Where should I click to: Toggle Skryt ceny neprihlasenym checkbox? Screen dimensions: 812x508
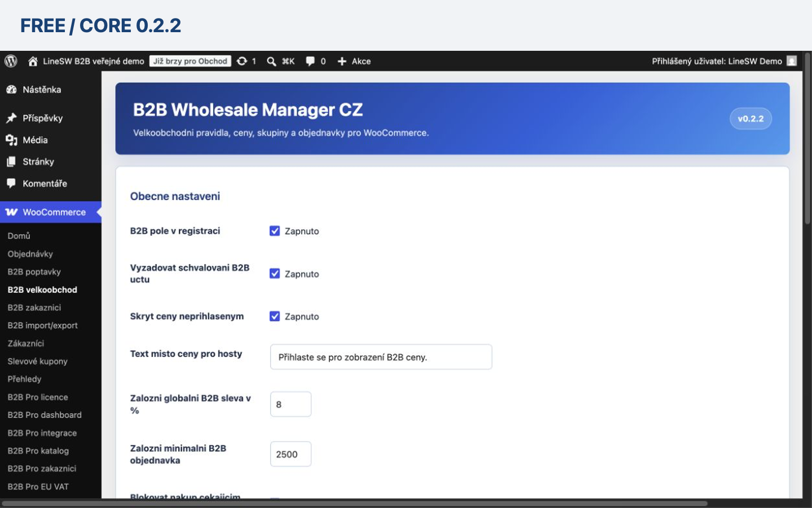click(x=275, y=316)
